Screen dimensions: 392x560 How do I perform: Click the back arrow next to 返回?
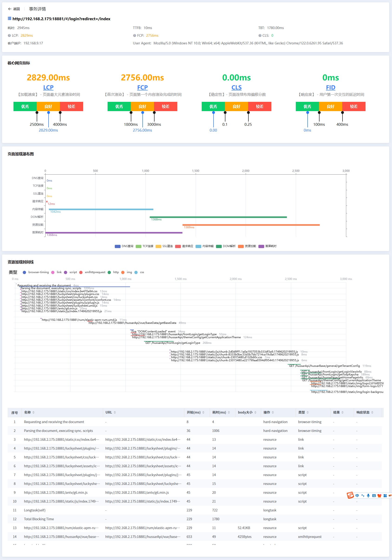click(x=10, y=9)
